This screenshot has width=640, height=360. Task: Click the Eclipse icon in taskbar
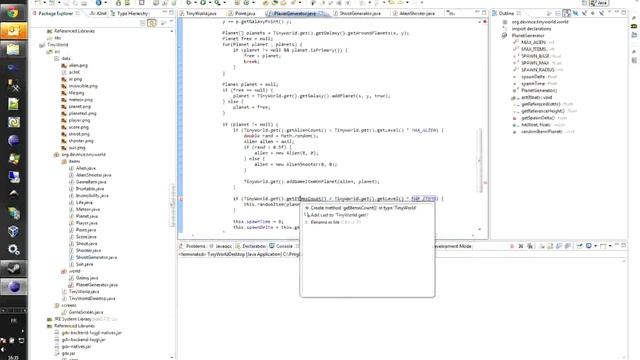coord(14,287)
